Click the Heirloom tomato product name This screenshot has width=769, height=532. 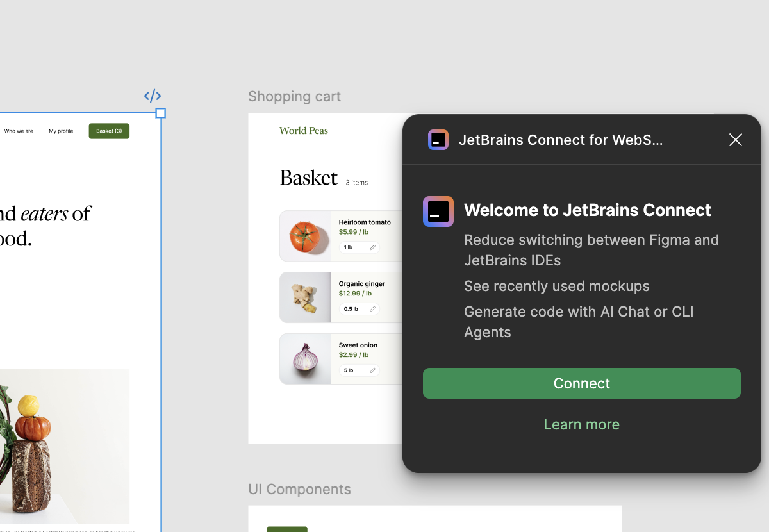[x=365, y=222]
